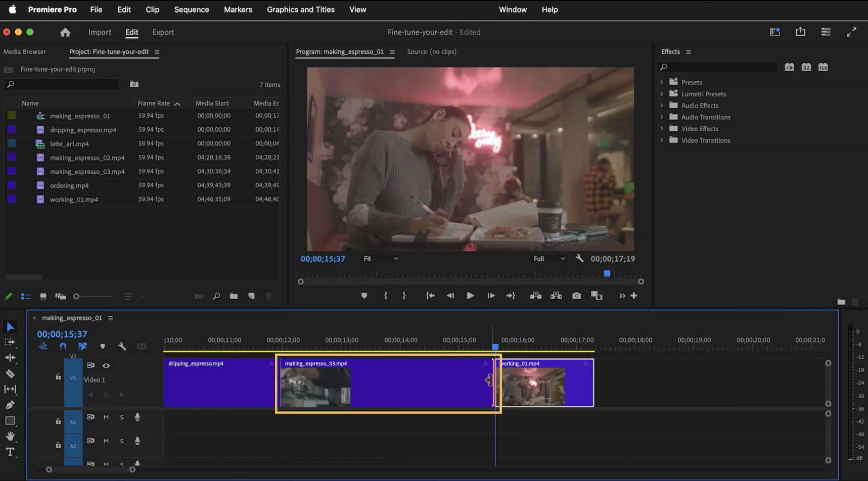Click the New Bin folder icon in Project panel

pos(234,296)
